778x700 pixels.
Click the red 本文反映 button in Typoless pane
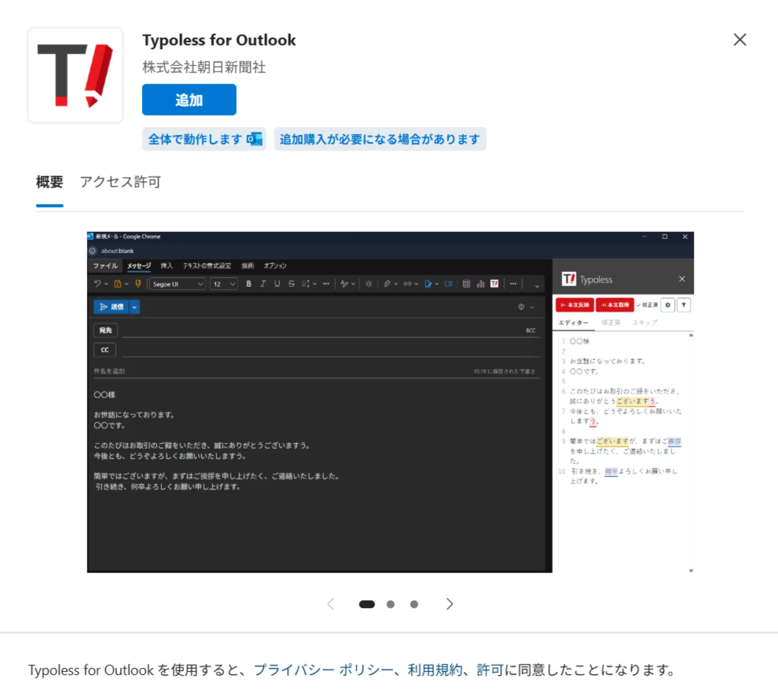click(x=575, y=305)
